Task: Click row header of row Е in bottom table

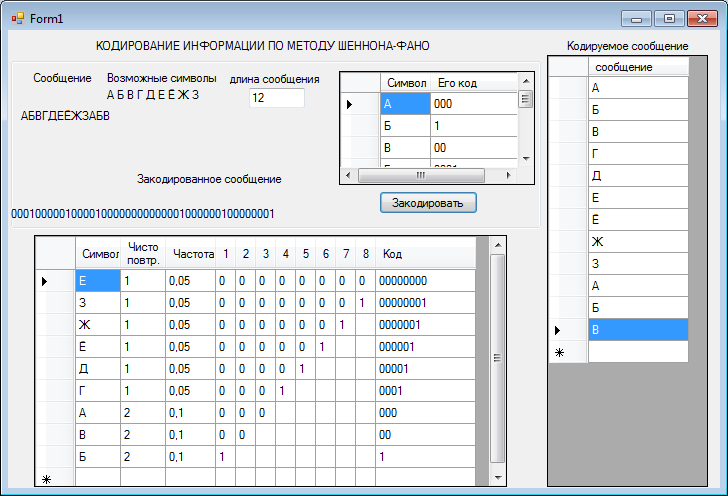Action: [x=56, y=281]
